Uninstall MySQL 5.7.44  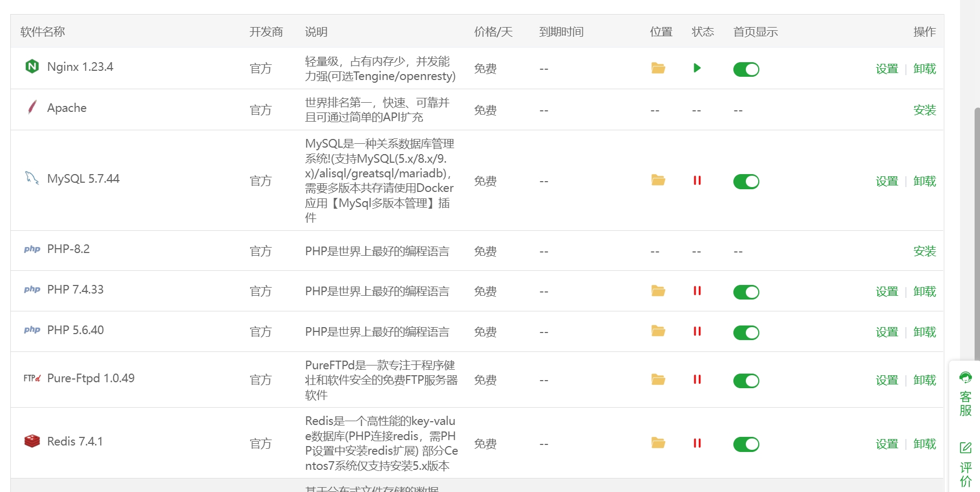click(x=925, y=181)
